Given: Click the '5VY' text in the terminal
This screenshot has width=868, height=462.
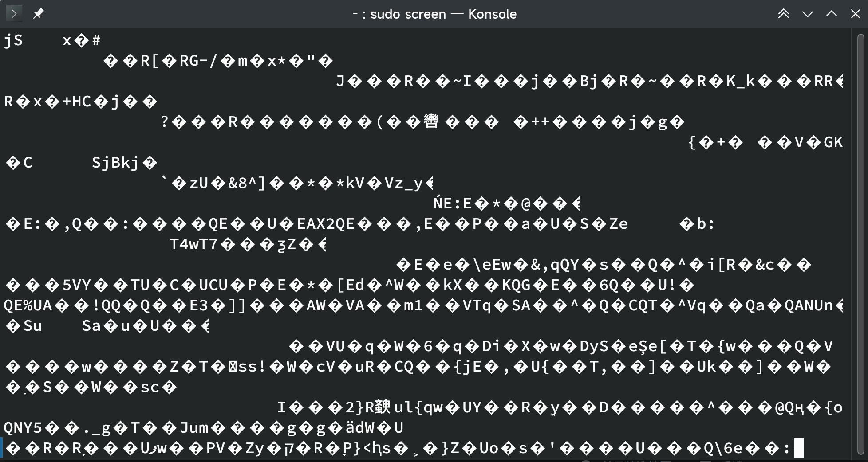Looking at the screenshot, I should click(77, 285).
